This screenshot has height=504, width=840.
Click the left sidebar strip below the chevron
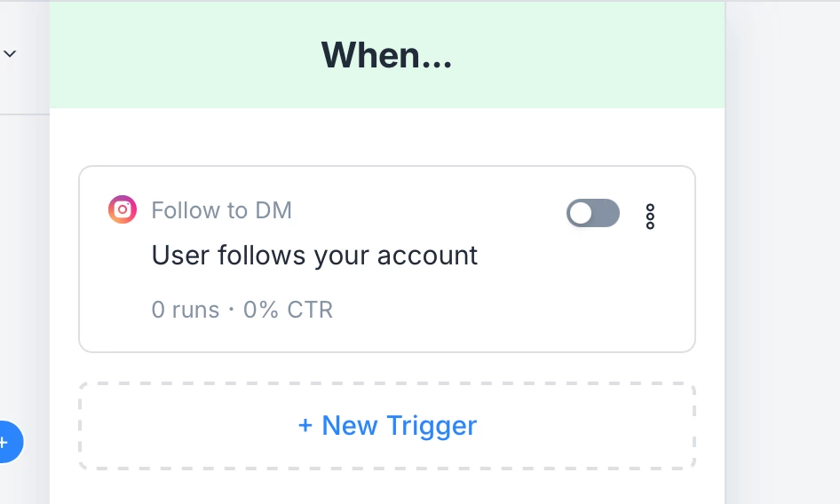24,266
